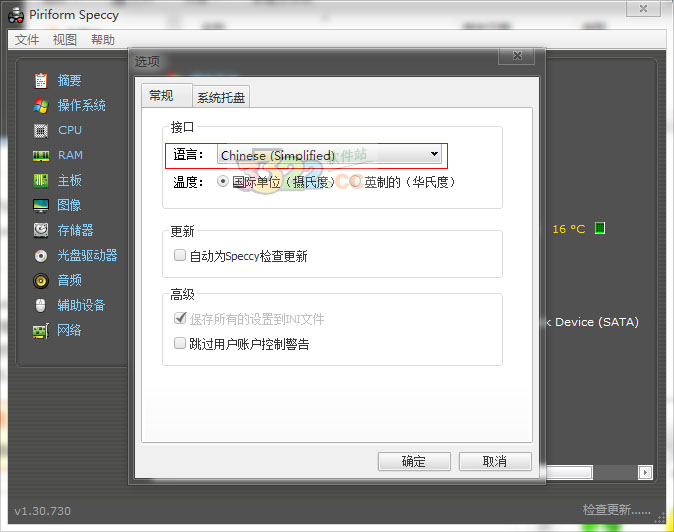Select 英制的(华氏度) radio button

pyautogui.click(x=355, y=182)
